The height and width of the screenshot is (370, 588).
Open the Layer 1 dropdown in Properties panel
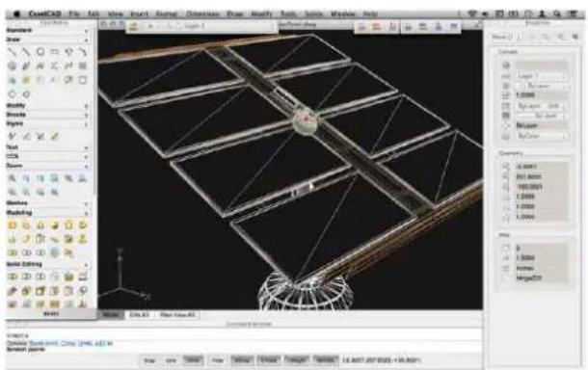[542, 76]
